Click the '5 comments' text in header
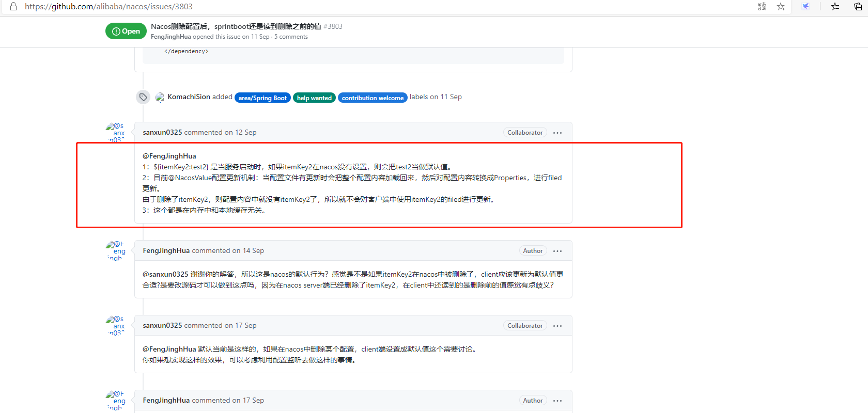The image size is (868, 413). (291, 37)
